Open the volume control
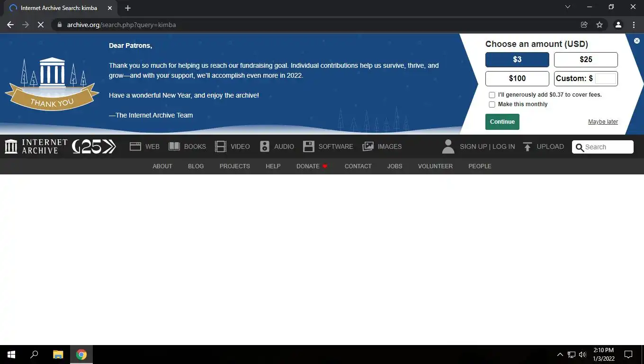644x364 pixels. [x=582, y=355]
